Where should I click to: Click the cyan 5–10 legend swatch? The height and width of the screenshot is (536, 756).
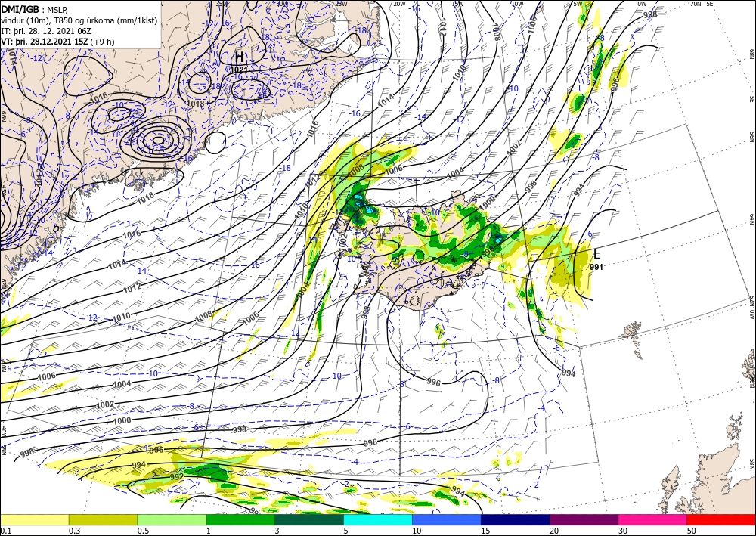click(378, 519)
